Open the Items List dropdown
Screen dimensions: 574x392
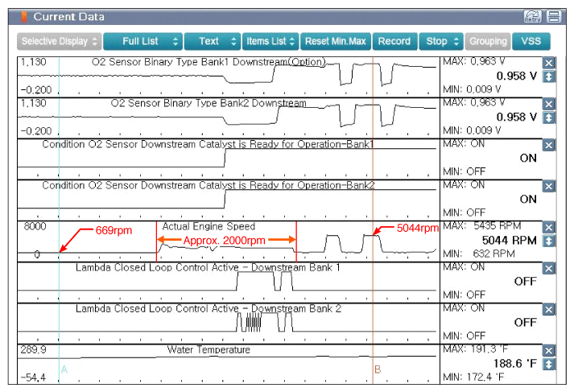pyautogui.click(x=270, y=41)
